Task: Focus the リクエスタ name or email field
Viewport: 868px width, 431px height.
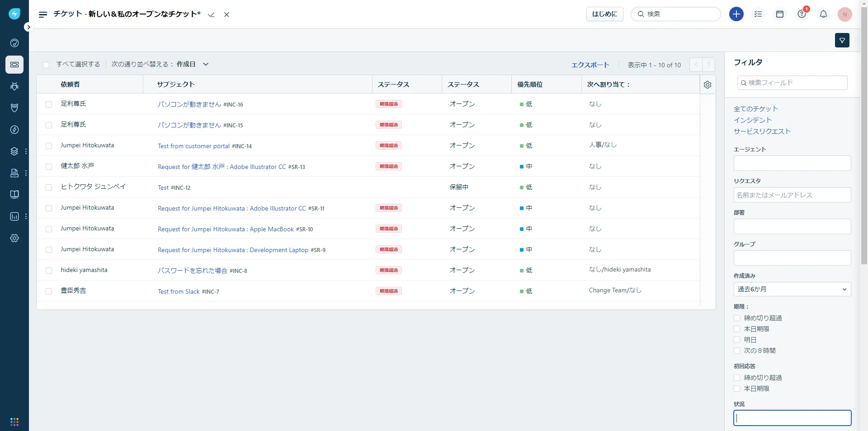Action: [x=792, y=195]
